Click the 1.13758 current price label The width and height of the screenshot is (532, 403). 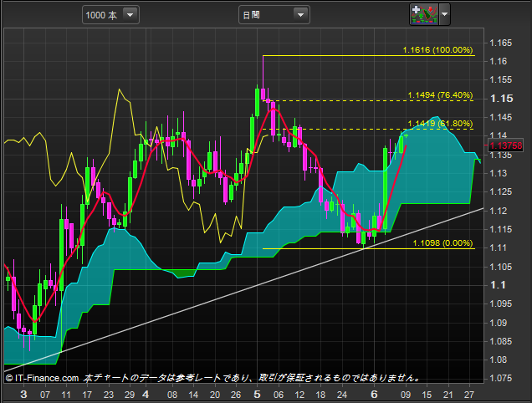click(506, 145)
